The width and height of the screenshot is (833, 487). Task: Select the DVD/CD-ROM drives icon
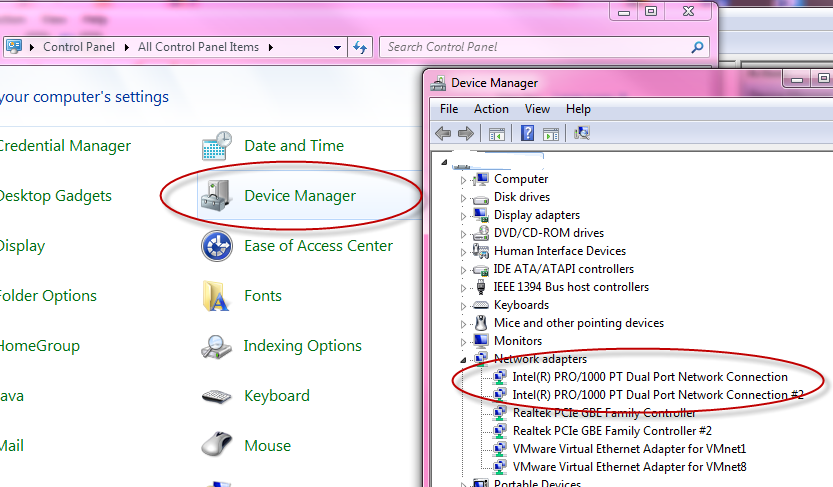pos(481,233)
